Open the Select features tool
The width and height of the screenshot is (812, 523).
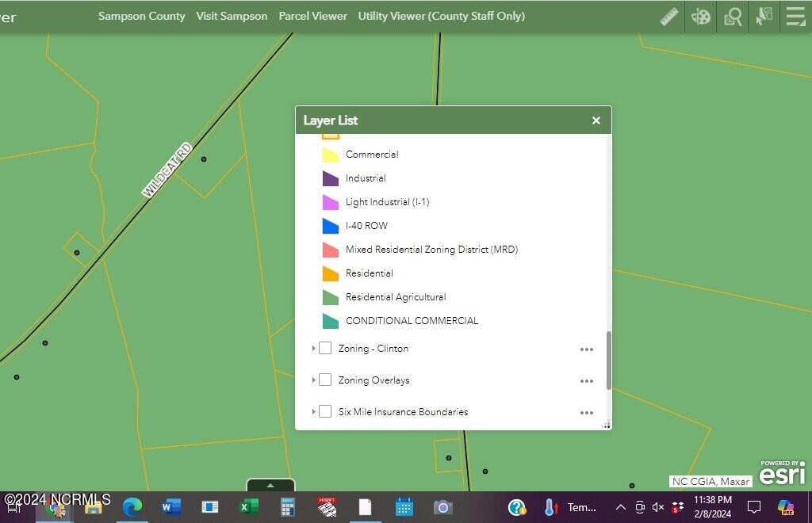coord(764,17)
